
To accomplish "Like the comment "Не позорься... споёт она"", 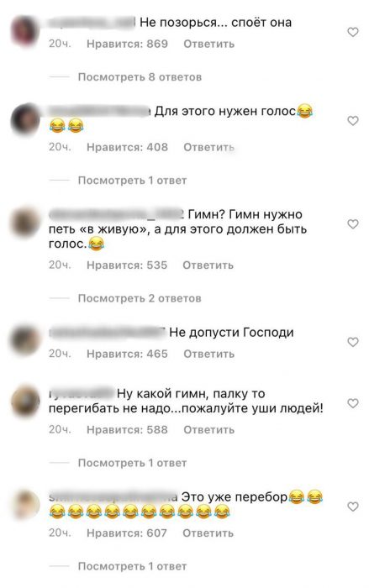I will [352, 33].
